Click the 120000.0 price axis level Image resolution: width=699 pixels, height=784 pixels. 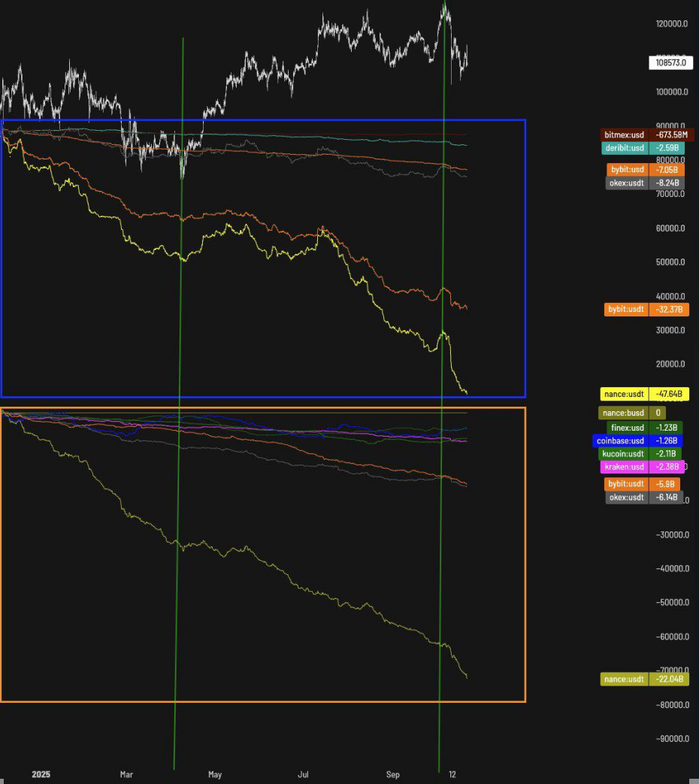point(671,24)
